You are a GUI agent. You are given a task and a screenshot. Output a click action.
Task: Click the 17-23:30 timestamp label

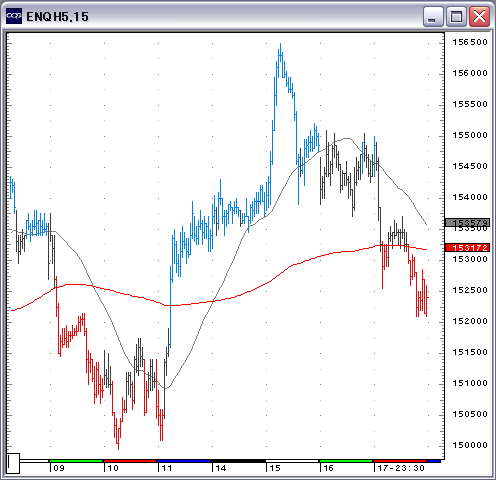point(401,468)
